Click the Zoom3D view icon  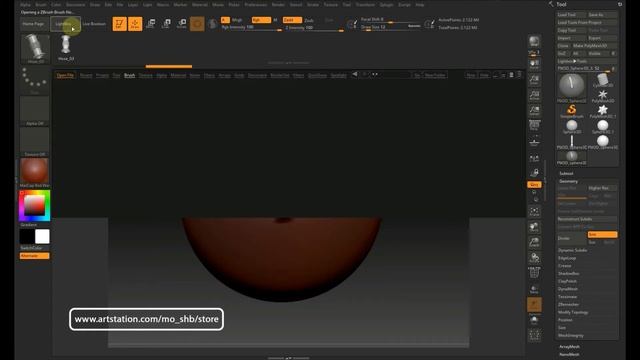[534, 242]
